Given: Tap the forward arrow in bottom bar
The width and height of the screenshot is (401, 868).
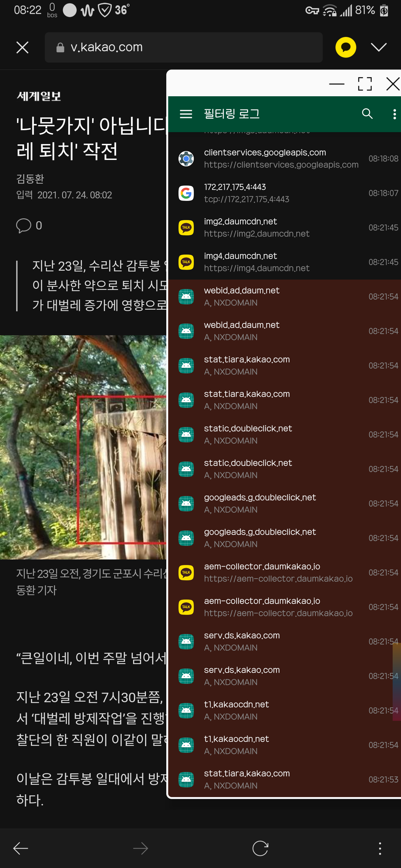Looking at the screenshot, I should [x=141, y=848].
